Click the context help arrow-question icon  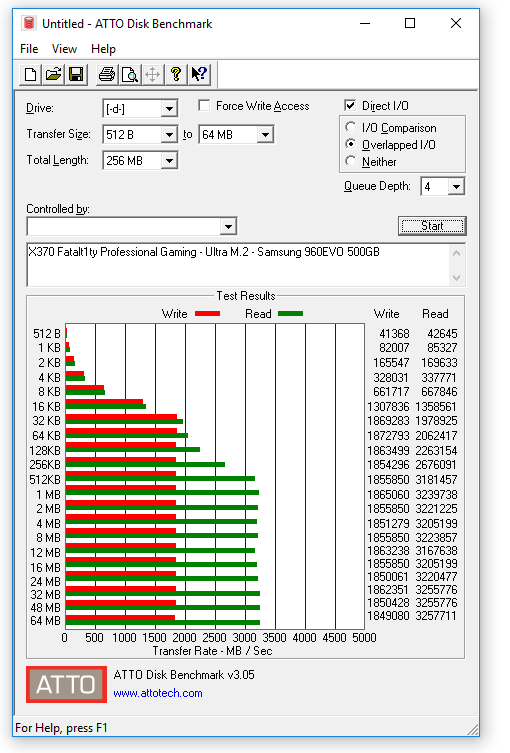(x=199, y=74)
